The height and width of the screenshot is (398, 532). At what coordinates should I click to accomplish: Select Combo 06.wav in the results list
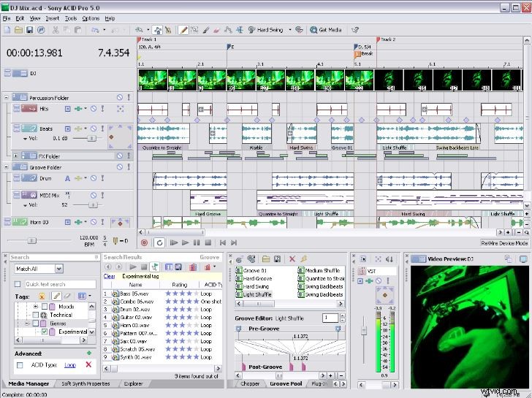(133, 302)
